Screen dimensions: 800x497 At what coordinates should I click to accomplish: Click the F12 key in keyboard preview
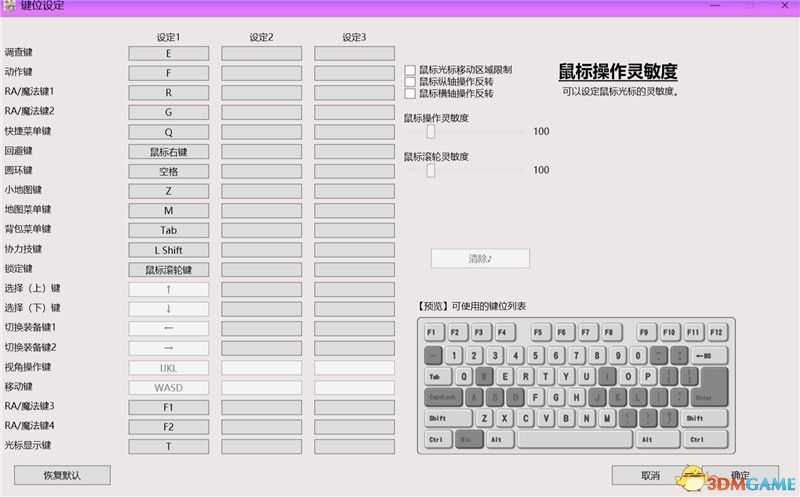click(x=717, y=332)
